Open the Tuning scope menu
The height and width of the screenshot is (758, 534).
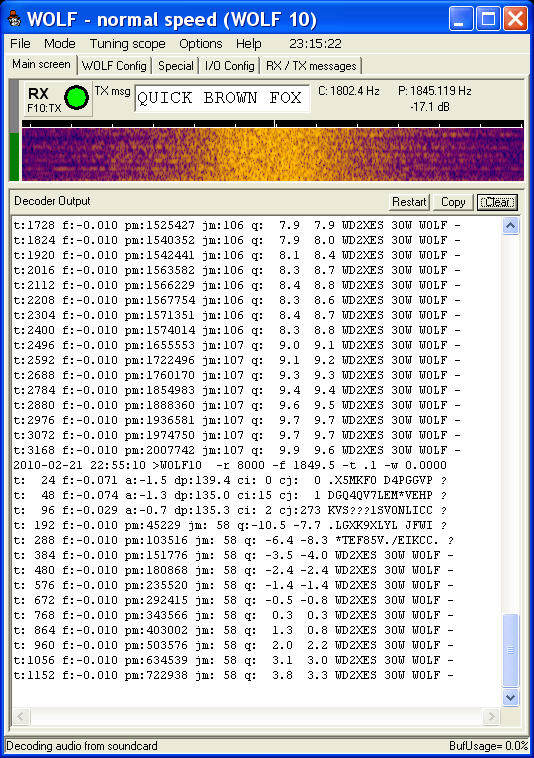point(128,44)
